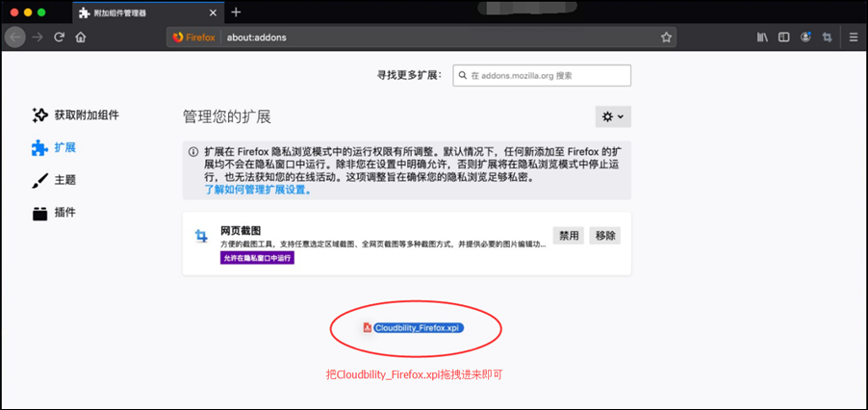
Task: Remove the 网页截图 extension with 移除
Action: (x=605, y=236)
